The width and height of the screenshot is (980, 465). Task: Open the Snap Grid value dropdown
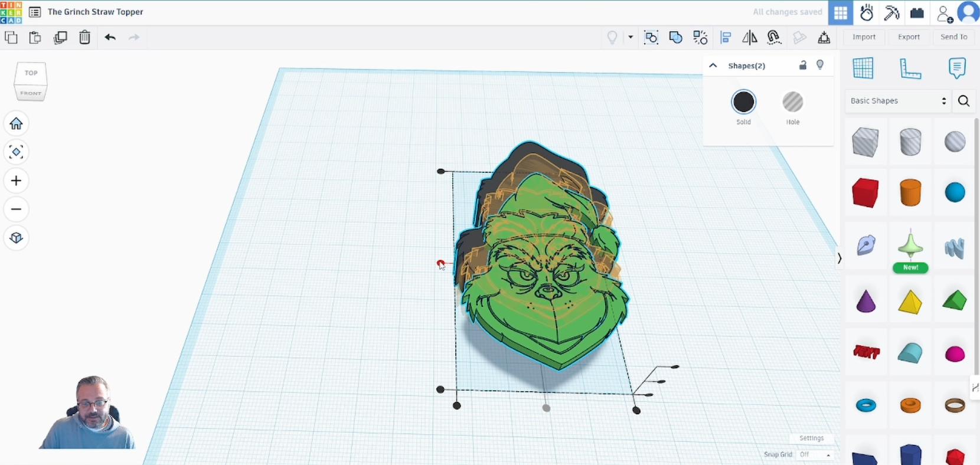tap(815, 455)
